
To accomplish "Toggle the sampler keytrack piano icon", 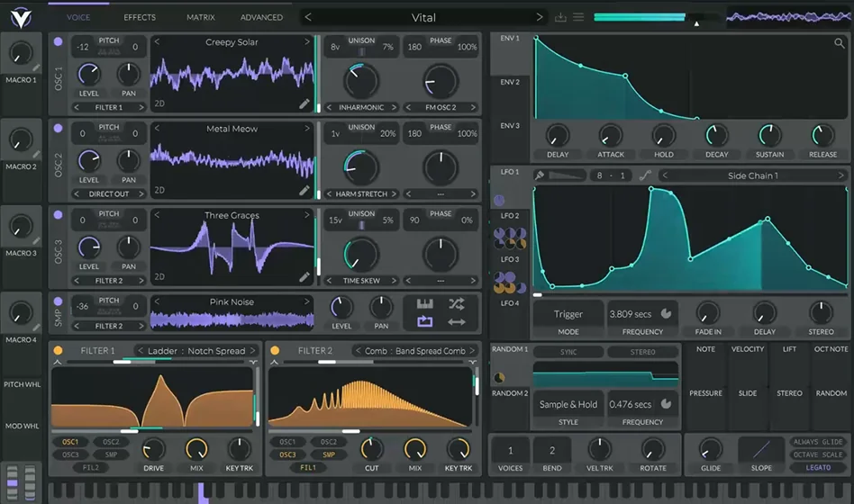I will [x=424, y=303].
